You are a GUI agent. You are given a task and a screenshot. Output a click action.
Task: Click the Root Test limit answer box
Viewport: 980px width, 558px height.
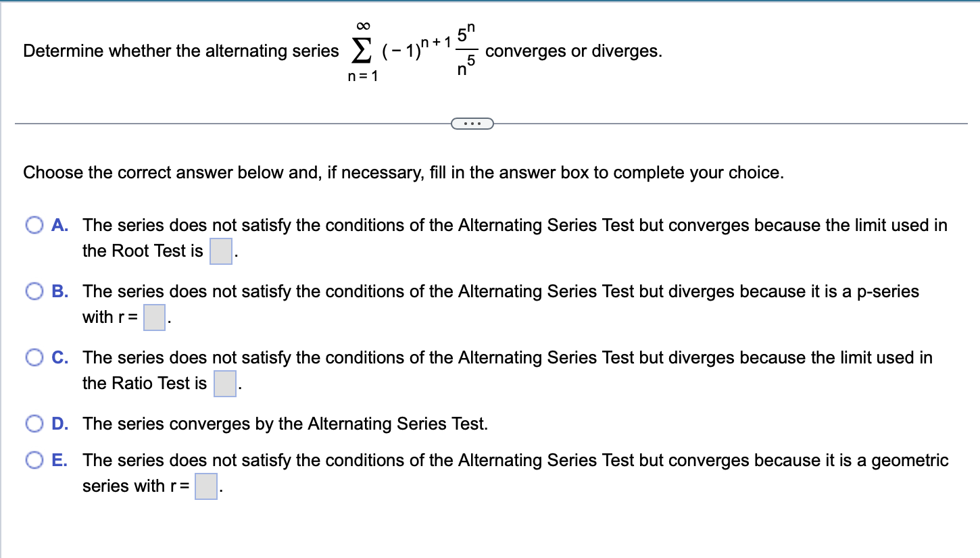pyautogui.click(x=220, y=250)
